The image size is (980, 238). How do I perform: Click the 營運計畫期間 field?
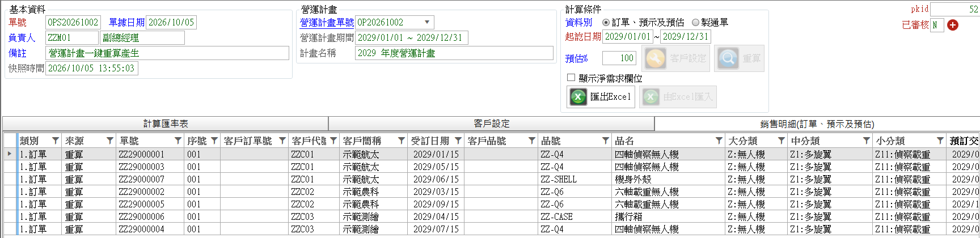pyautogui.click(x=412, y=38)
